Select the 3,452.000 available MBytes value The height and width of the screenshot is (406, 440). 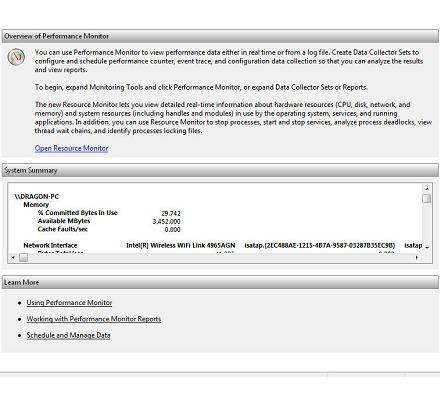(x=166, y=221)
